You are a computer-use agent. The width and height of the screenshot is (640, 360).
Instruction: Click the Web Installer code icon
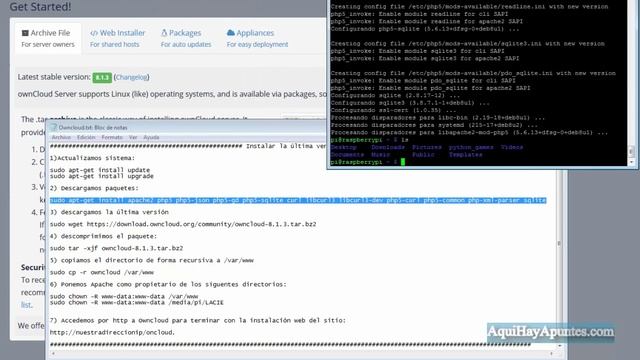tap(94, 33)
